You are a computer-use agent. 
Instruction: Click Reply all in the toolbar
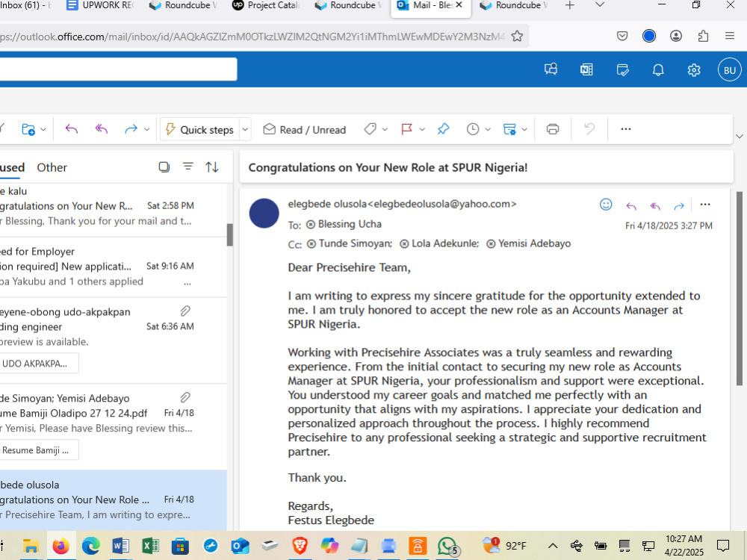click(102, 129)
